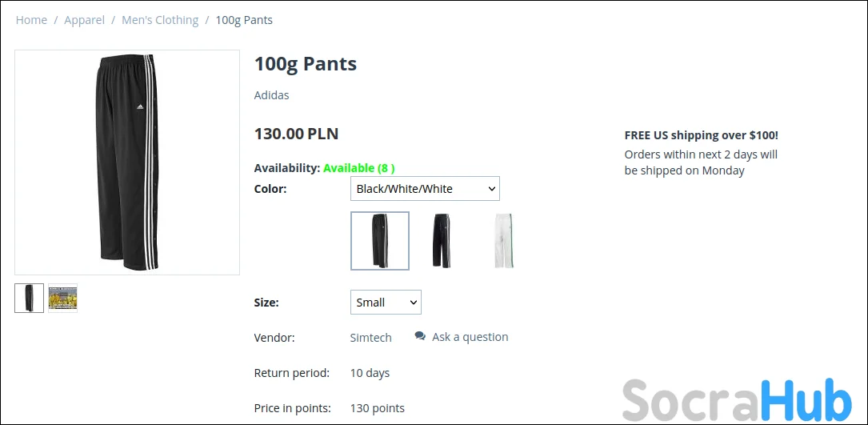Select the highlighted black pants color swatch
868x425 pixels.
tap(380, 241)
